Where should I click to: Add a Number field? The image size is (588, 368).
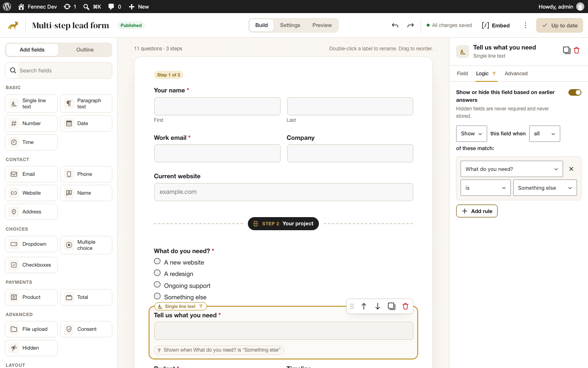(31, 123)
